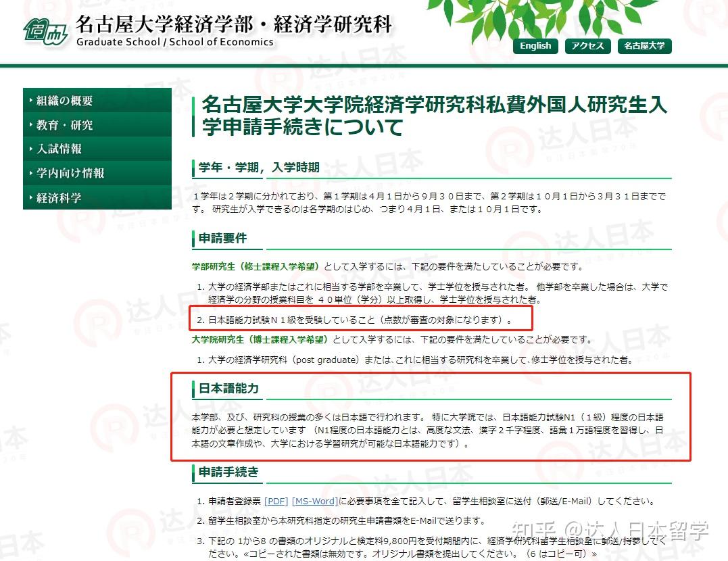This screenshot has height=561, width=728.
Task: Open 教育・研究 in the sidebar menu
Action: tap(97, 125)
